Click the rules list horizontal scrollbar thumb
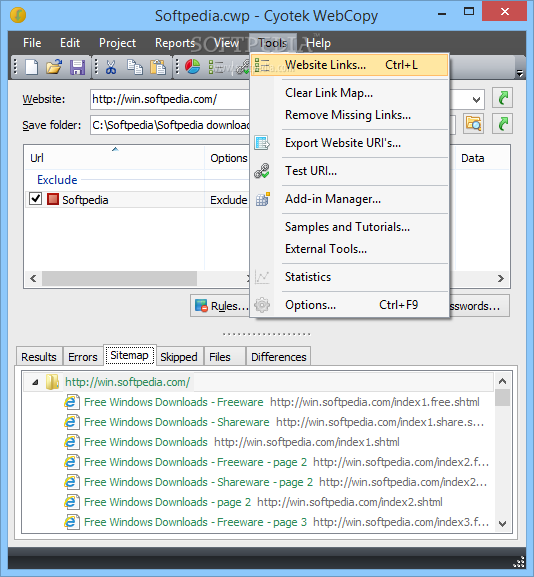 coord(119,278)
